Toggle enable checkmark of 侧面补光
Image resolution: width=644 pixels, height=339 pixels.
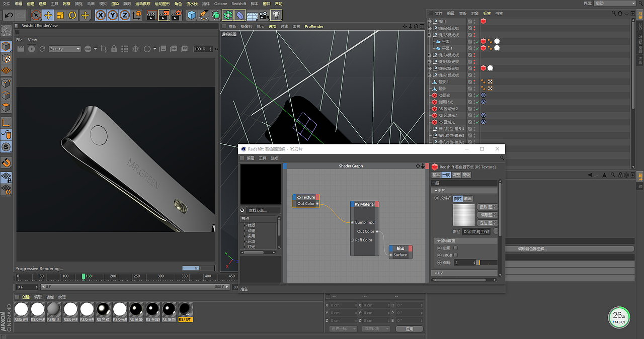(x=477, y=102)
